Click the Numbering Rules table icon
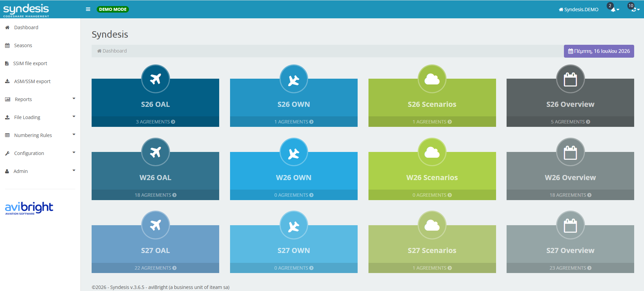Viewport: 644px width, 291px height. 7,135
